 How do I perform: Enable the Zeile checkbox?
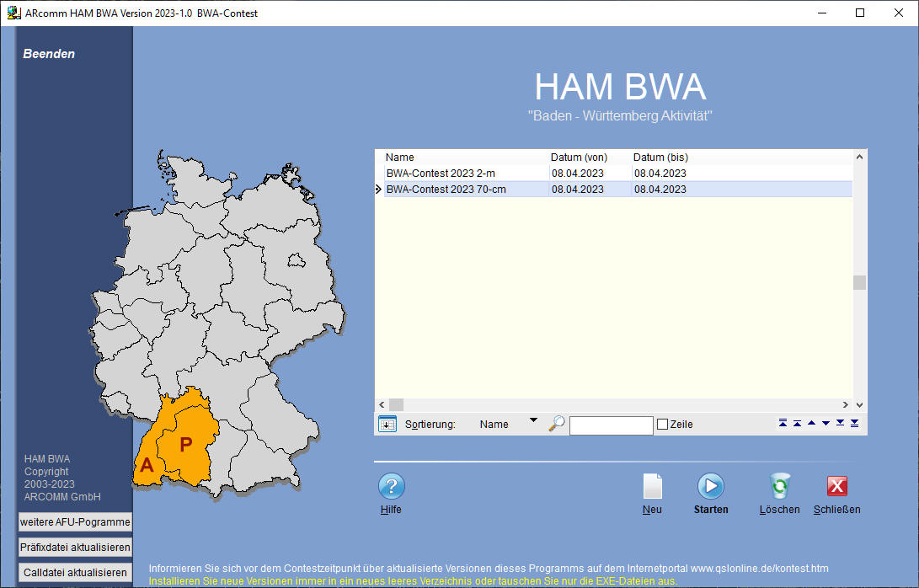[x=662, y=424]
